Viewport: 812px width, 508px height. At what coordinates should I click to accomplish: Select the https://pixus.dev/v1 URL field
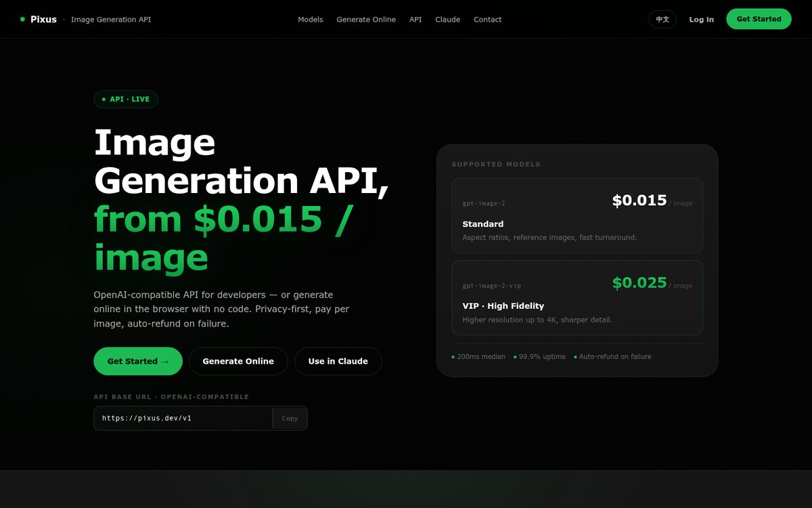pos(183,418)
